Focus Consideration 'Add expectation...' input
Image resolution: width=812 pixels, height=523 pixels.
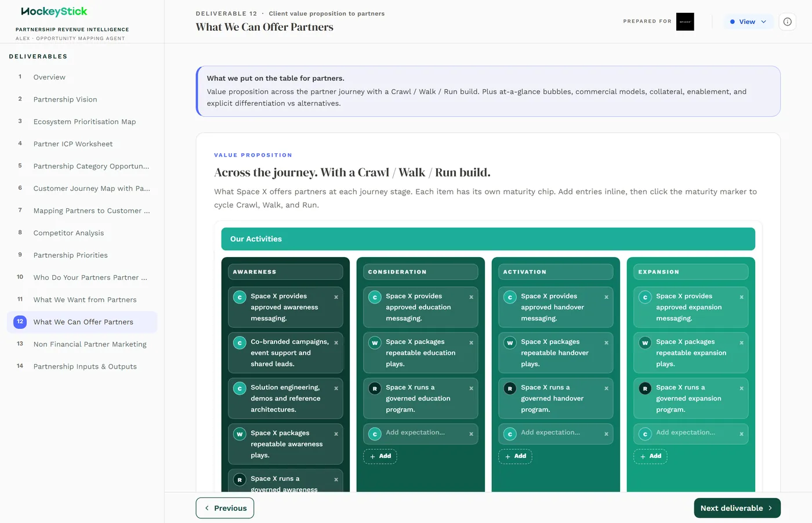[425, 432]
